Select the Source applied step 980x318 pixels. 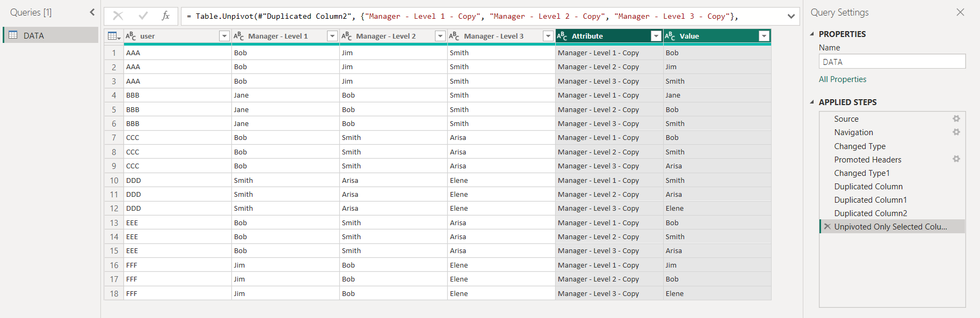pos(892,119)
